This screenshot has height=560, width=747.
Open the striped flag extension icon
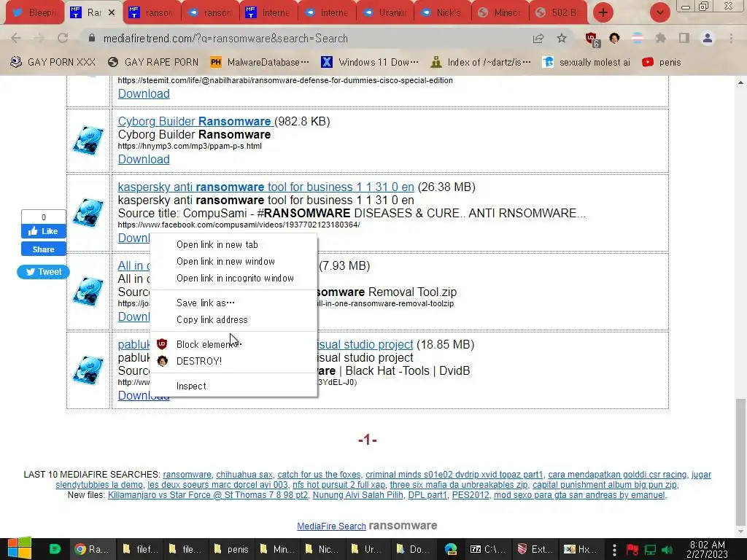point(638,38)
